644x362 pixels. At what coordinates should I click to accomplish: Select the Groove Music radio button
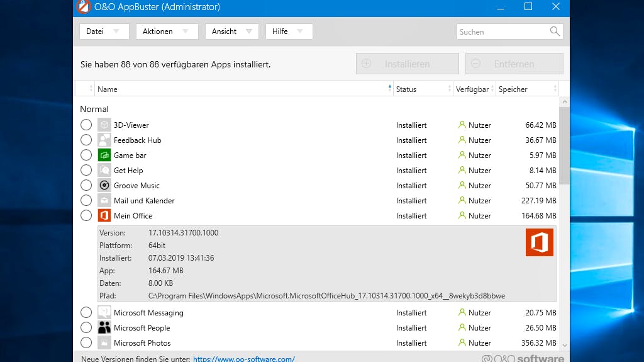(x=86, y=185)
